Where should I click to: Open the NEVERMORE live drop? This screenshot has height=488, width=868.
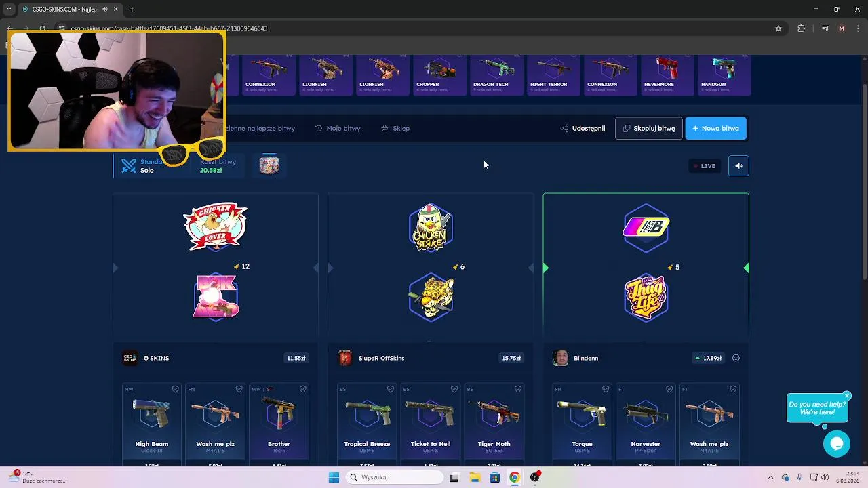[x=667, y=75]
